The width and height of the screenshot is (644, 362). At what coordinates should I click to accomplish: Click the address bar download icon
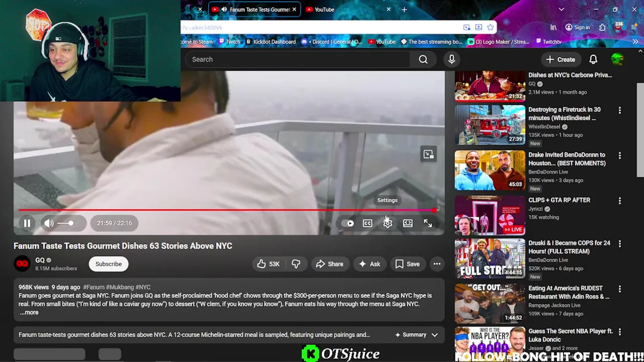coord(478,28)
